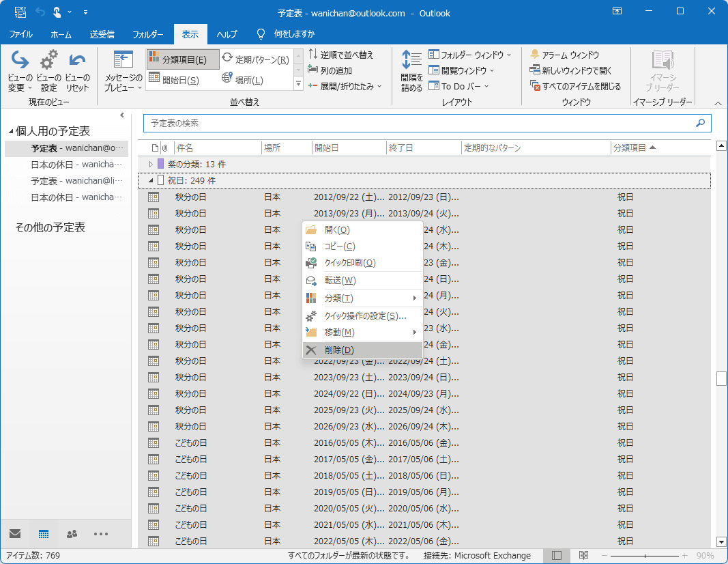Click the list scrollbar down arrow

tap(721, 541)
